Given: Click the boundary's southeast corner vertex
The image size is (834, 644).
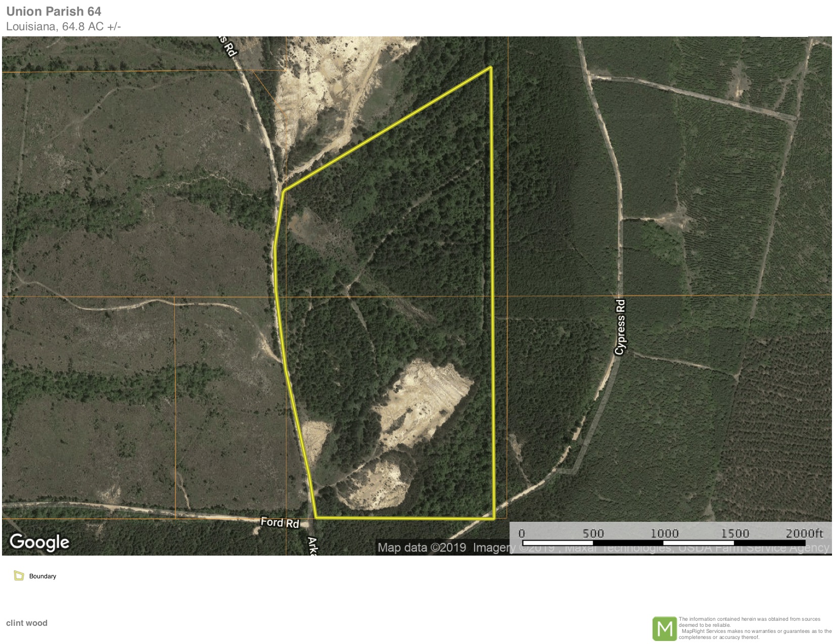Looking at the screenshot, I should pyautogui.click(x=494, y=518).
